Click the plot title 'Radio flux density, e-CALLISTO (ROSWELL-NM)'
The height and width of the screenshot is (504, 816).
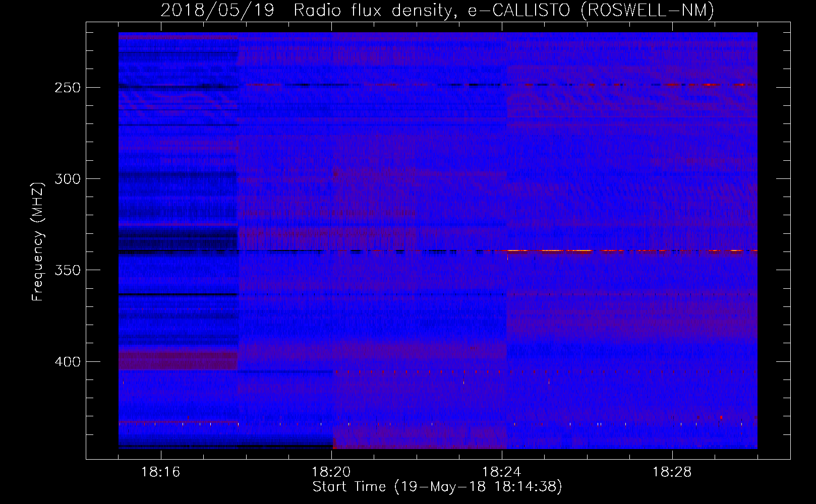click(504, 10)
